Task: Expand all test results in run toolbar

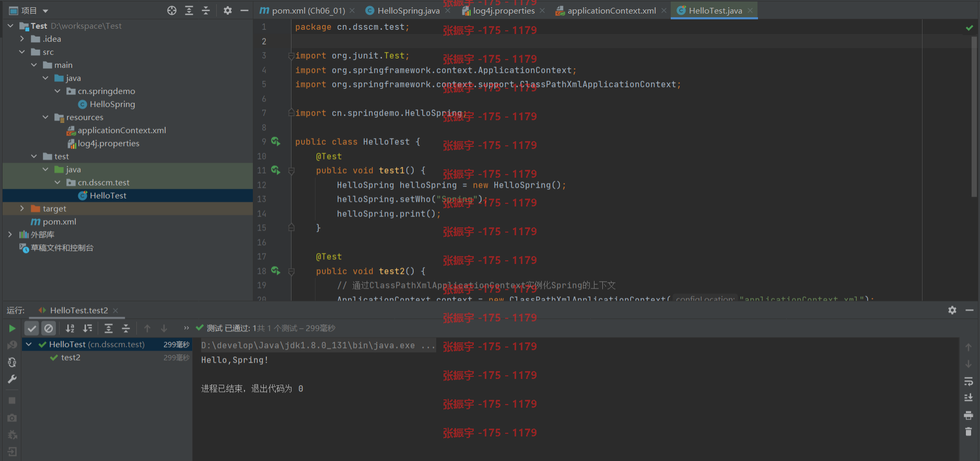Action: [109, 328]
